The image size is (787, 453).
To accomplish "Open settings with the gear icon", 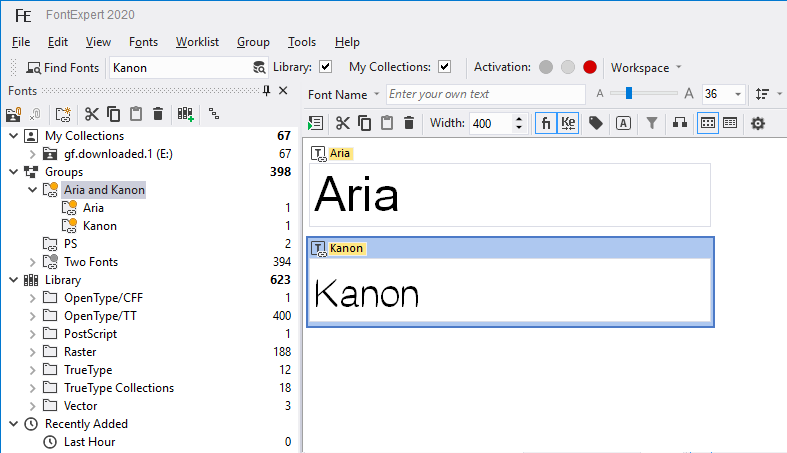I will (x=758, y=123).
